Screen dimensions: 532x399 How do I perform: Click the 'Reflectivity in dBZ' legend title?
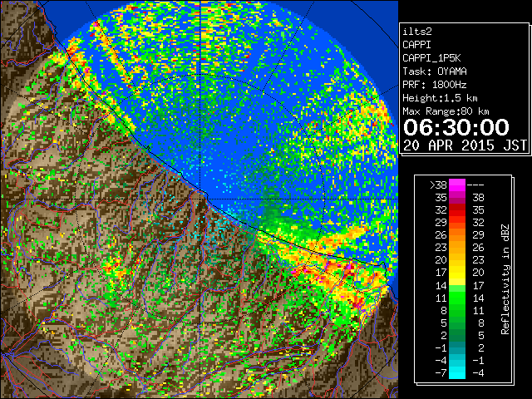point(505,279)
